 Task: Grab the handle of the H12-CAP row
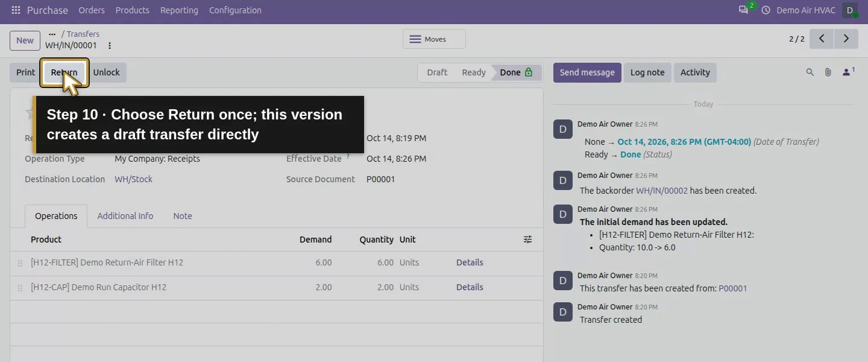point(20,288)
